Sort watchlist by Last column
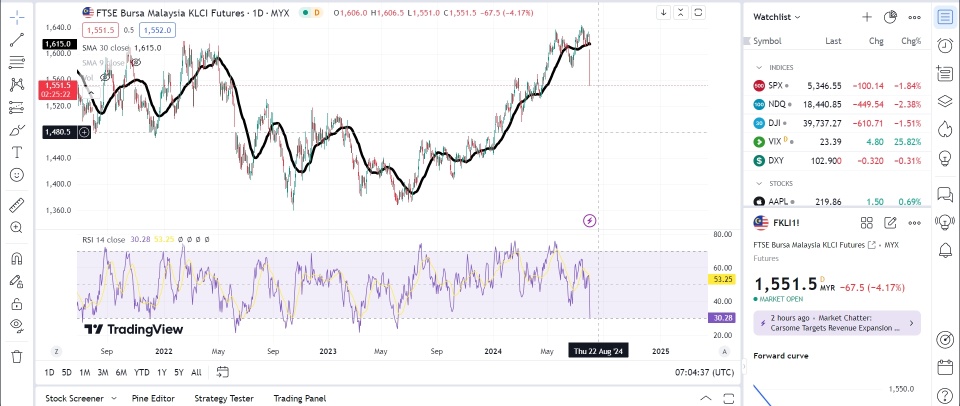The image size is (960, 406). pyautogui.click(x=833, y=41)
